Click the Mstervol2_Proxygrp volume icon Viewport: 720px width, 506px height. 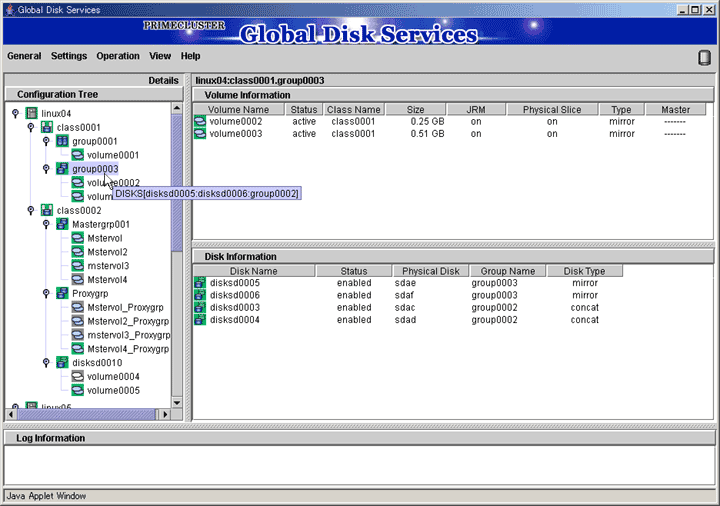pyautogui.click(x=78, y=321)
